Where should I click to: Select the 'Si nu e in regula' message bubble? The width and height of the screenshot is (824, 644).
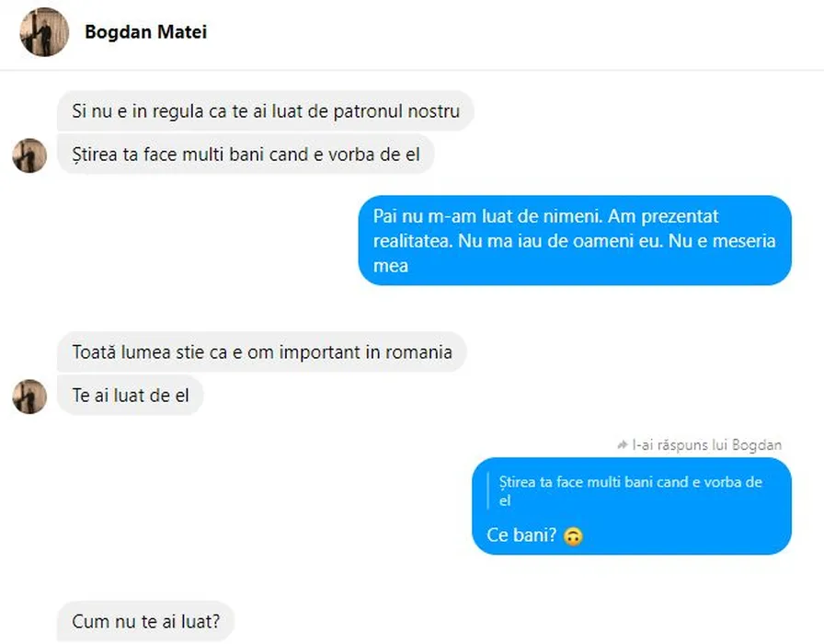[x=265, y=111]
